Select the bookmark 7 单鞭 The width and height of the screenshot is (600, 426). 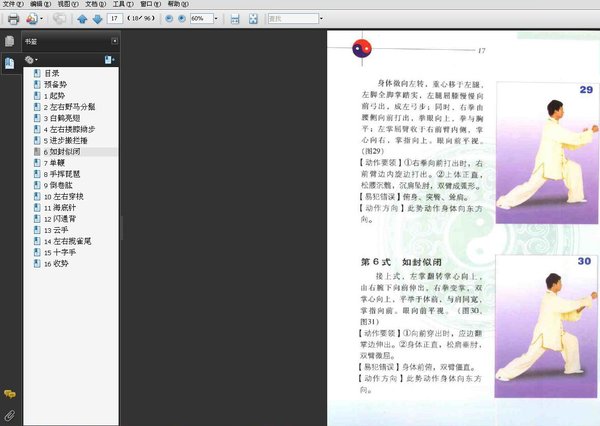pyautogui.click(x=54, y=163)
